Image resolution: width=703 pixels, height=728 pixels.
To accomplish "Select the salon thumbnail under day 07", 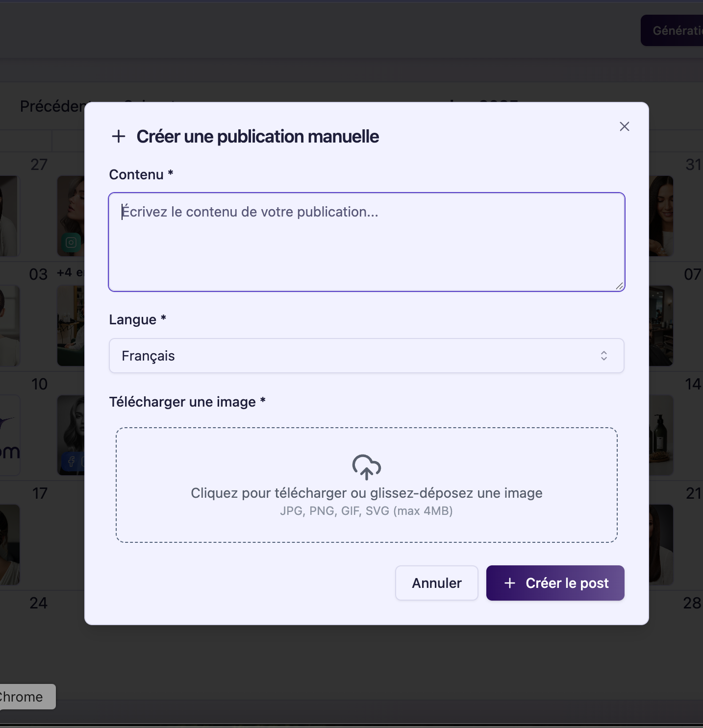I will point(661,325).
